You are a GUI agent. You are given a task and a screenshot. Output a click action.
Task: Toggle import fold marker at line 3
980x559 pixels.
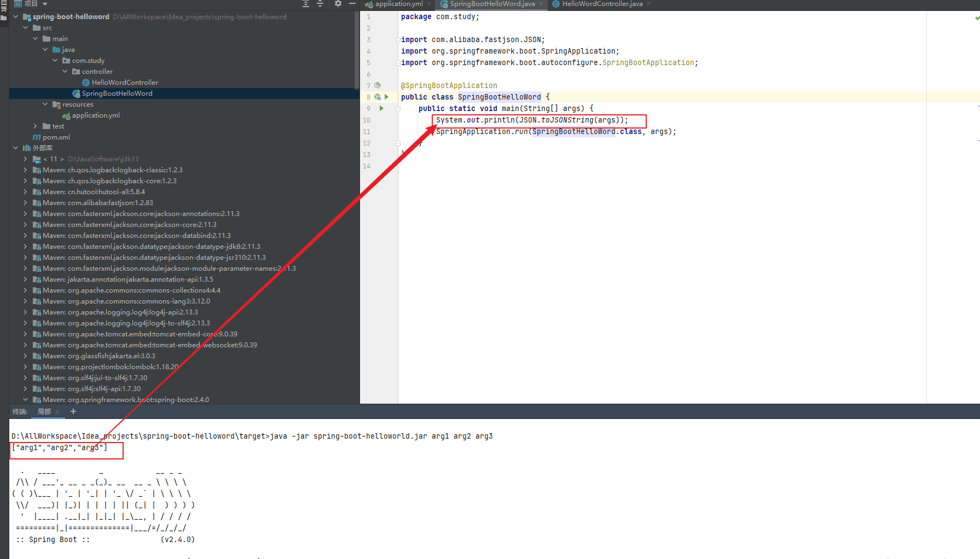click(398, 40)
